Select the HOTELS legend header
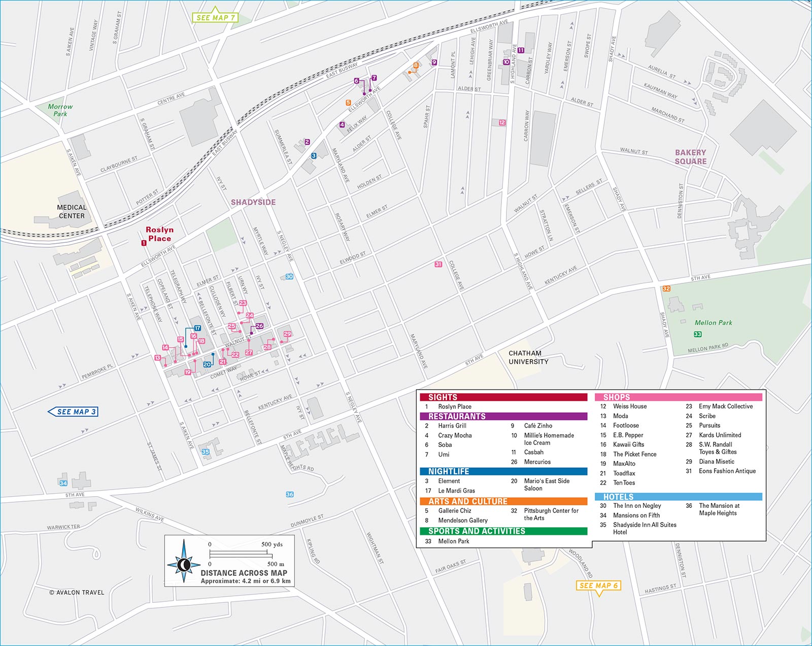Screen dimensions: 812x646 point(679,497)
